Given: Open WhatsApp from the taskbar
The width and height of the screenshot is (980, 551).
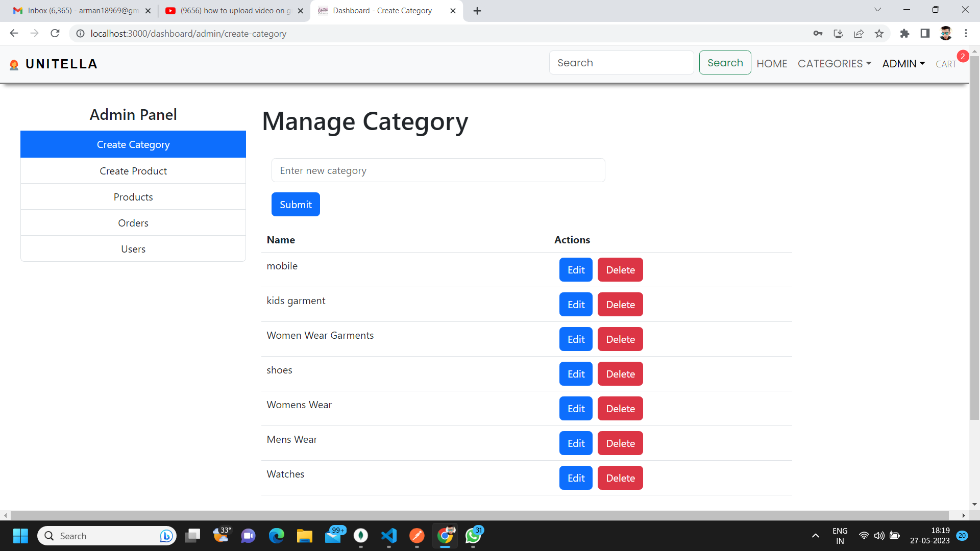Looking at the screenshot, I should 473,536.
